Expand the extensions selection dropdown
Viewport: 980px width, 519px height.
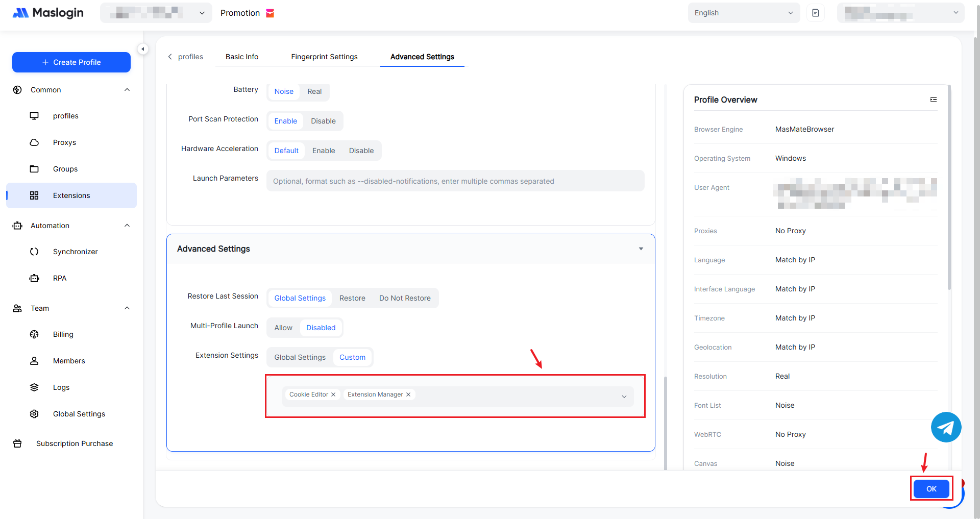624,397
